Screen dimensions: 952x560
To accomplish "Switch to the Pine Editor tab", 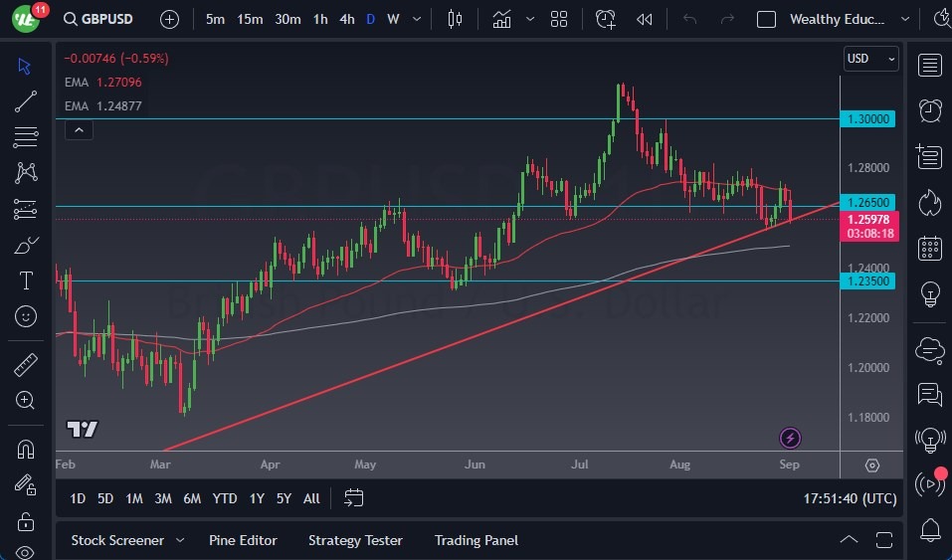I will tap(243, 540).
